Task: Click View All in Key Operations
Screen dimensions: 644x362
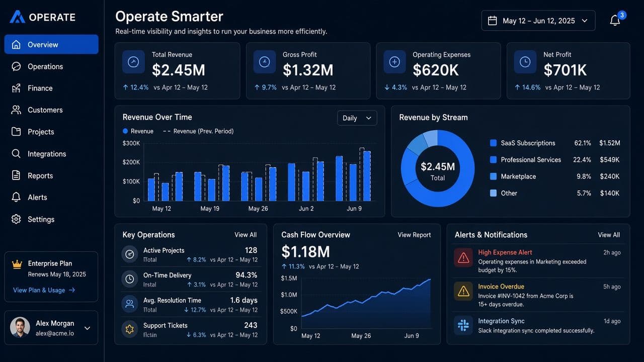Action: (x=246, y=235)
